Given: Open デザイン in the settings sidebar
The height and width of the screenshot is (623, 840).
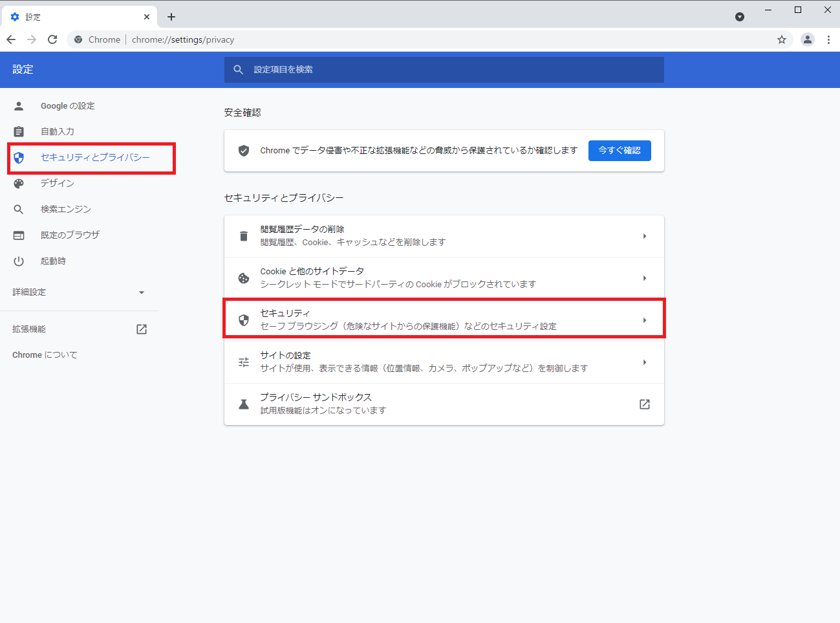Looking at the screenshot, I should [x=58, y=184].
